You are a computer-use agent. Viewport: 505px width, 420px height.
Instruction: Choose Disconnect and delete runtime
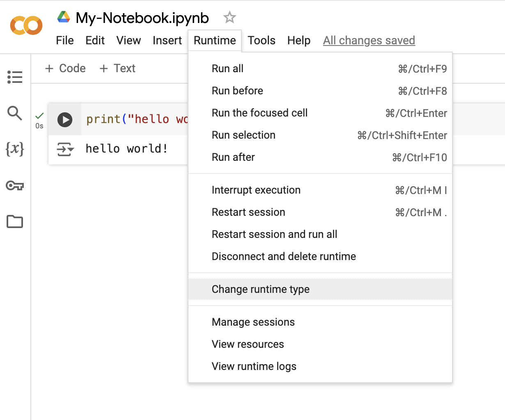(284, 256)
